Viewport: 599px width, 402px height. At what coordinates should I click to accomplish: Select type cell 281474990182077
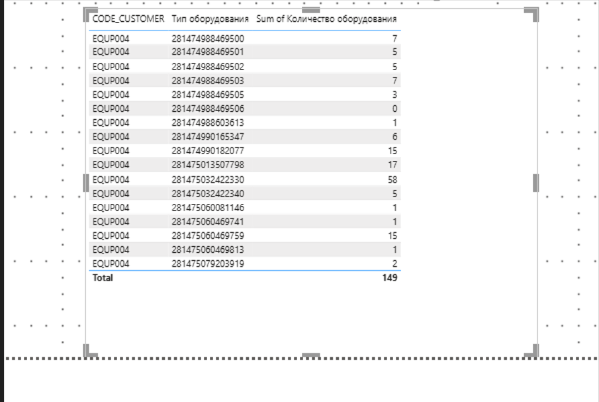coord(208,151)
